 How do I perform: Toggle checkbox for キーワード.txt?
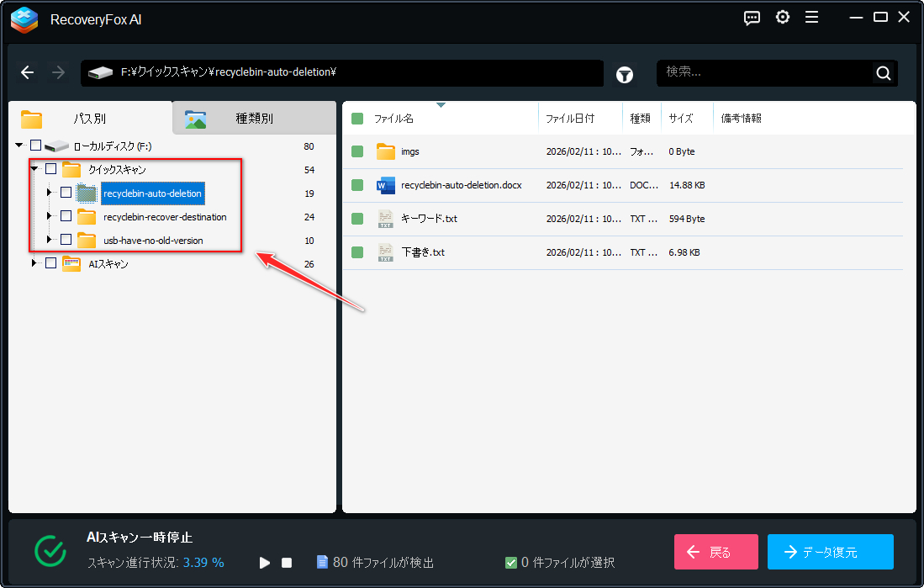(x=357, y=219)
